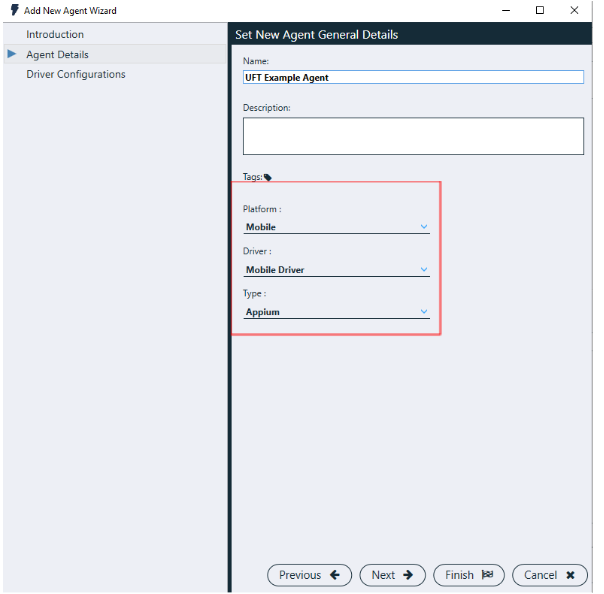Open the Driver Configurations step
The image size is (604, 594).
tap(76, 75)
